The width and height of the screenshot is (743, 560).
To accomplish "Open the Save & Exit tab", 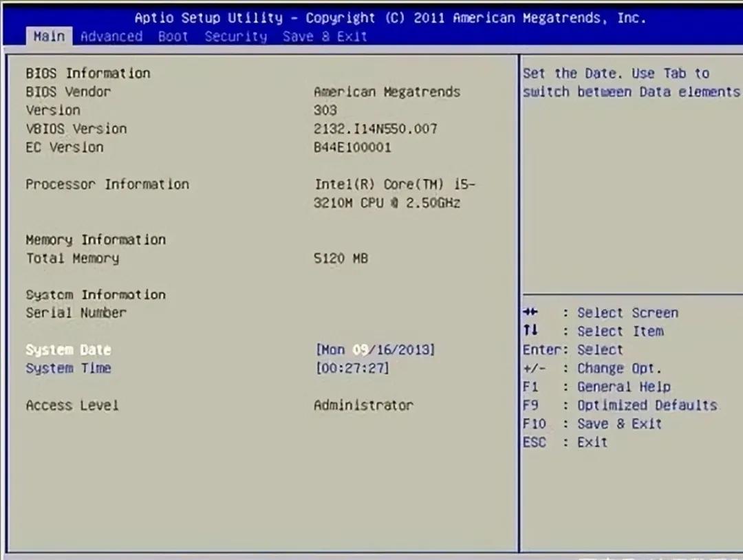I will (325, 36).
